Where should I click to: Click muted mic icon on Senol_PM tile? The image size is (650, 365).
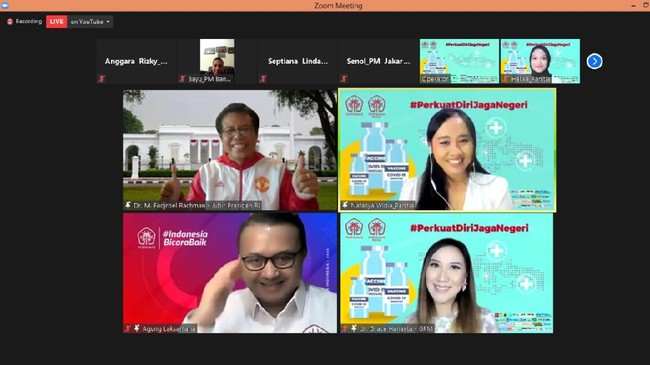pos(344,78)
